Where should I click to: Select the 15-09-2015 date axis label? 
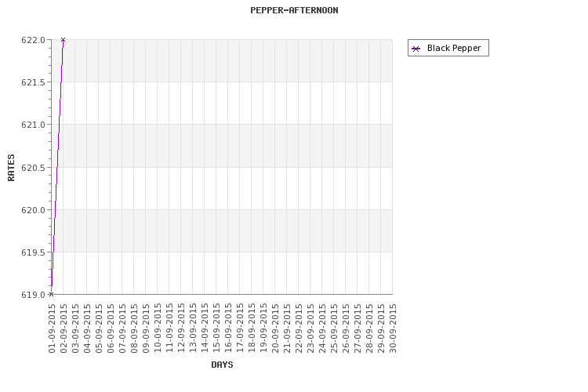coord(216,328)
